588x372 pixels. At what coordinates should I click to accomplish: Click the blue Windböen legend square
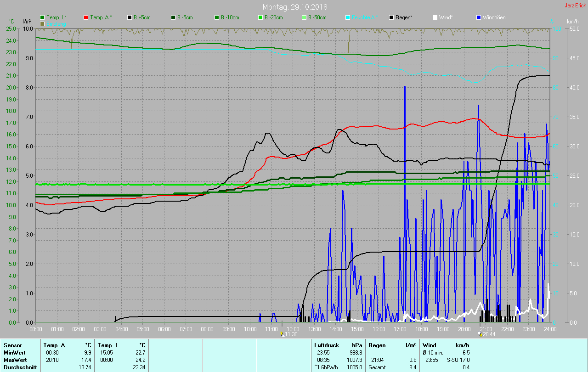coord(479,17)
